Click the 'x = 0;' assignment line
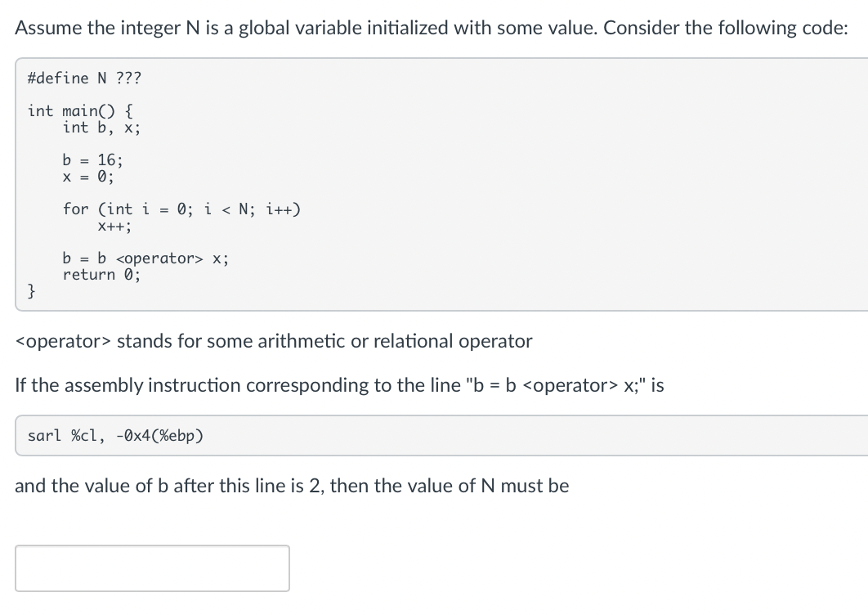The width and height of the screenshot is (868, 615). (x=88, y=177)
